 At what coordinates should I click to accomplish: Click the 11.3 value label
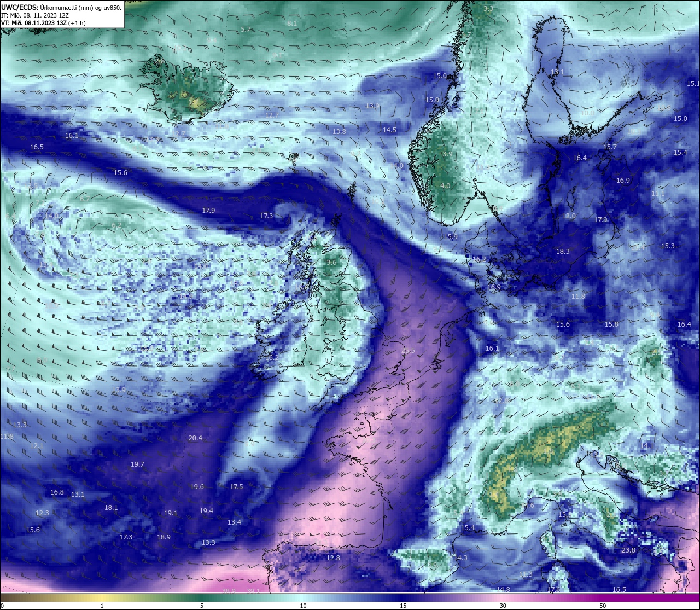pos(526,574)
